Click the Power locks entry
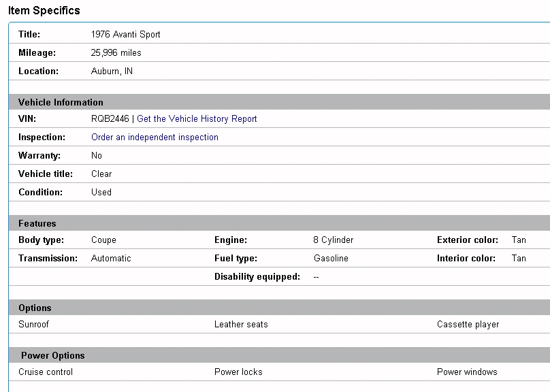The height and width of the screenshot is (392, 550). 238,372
